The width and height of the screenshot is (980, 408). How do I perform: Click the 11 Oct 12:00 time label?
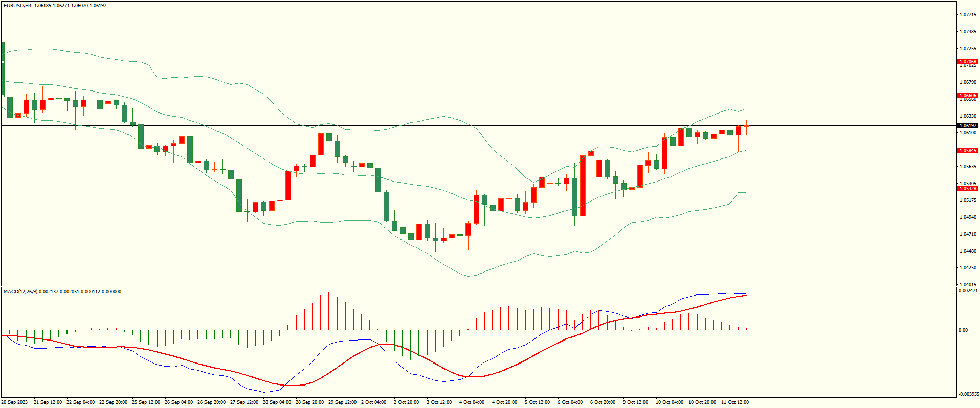pyautogui.click(x=735, y=402)
